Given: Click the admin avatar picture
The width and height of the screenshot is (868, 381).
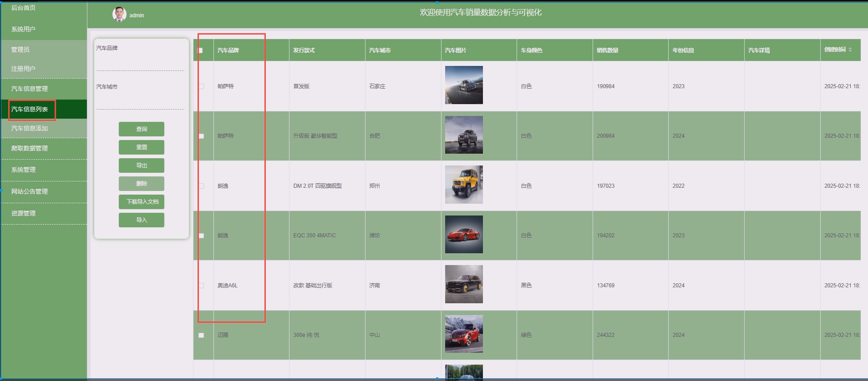Looking at the screenshot, I should (x=119, y=15).
